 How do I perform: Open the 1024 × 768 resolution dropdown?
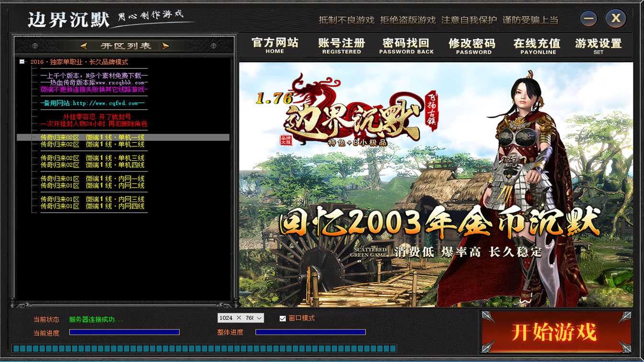(x=241, y=318)
